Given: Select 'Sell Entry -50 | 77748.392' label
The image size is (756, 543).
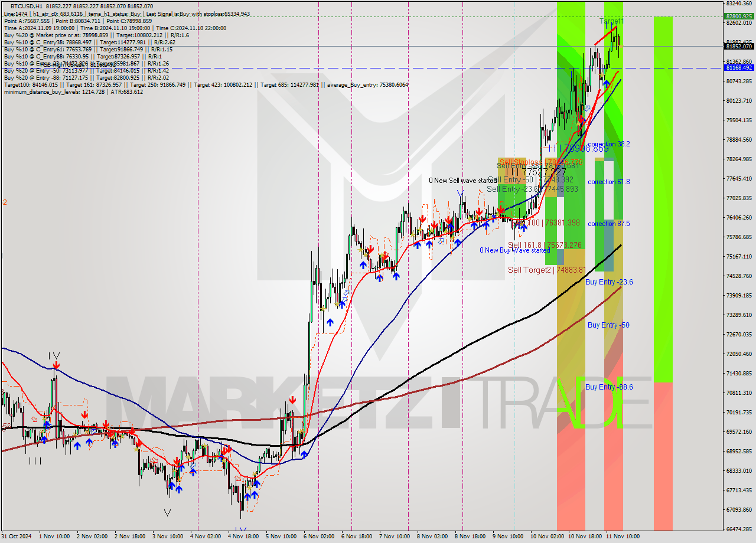Looking at the screenshot, I should [x=531, y=179].
